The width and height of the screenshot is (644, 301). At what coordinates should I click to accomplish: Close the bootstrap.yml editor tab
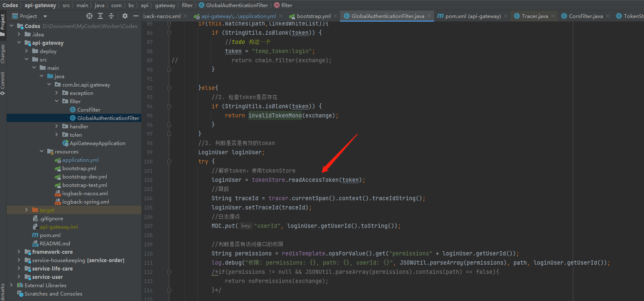coord(336,16)
